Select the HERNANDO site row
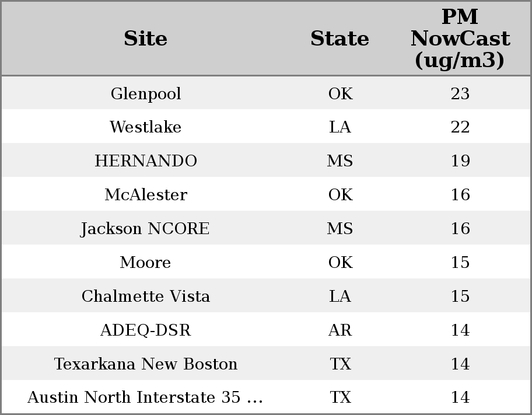The width and height of the screenshot is (532, 415). 146,161
